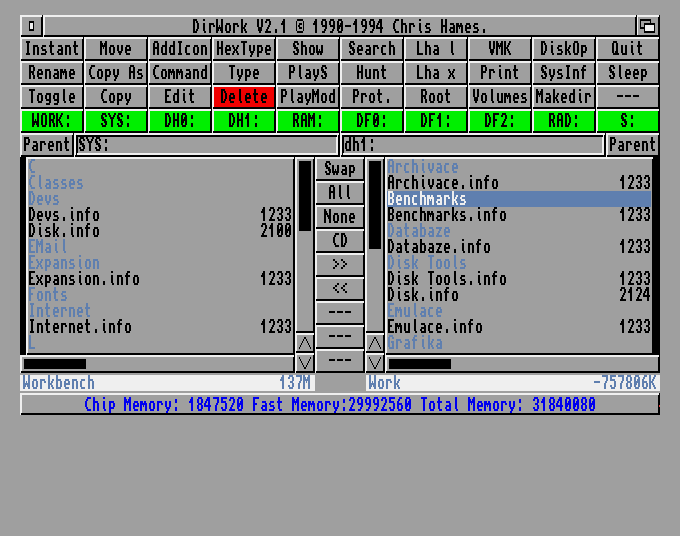Click the >> copy-path button

339,265
